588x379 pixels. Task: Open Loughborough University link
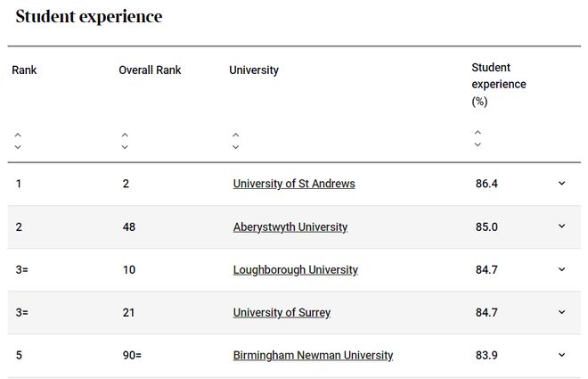(x=296, y=270)
